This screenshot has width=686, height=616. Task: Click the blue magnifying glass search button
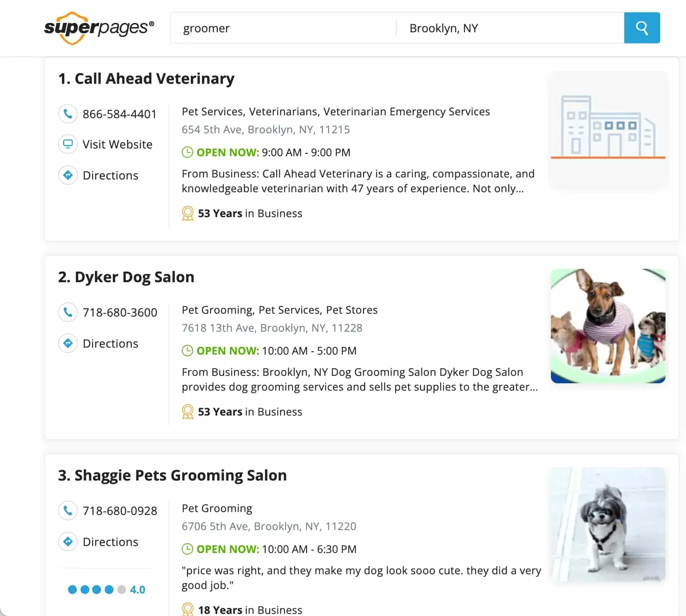641,28
